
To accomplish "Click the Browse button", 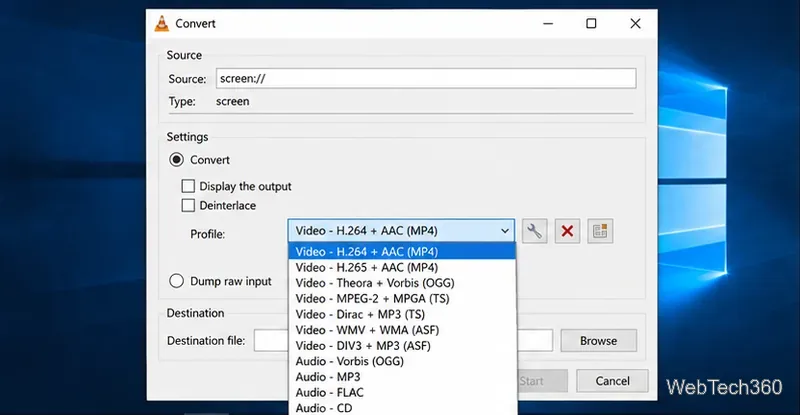I will pyautogui.click(x=598, y=340).
